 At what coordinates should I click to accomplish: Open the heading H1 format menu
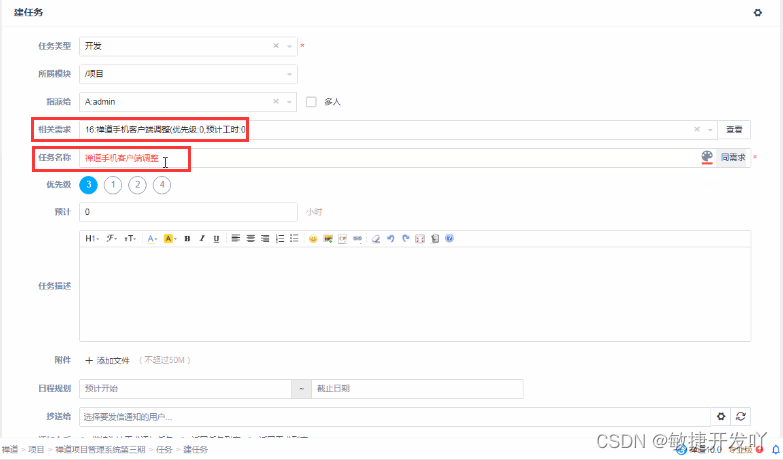tap(91, 239)
